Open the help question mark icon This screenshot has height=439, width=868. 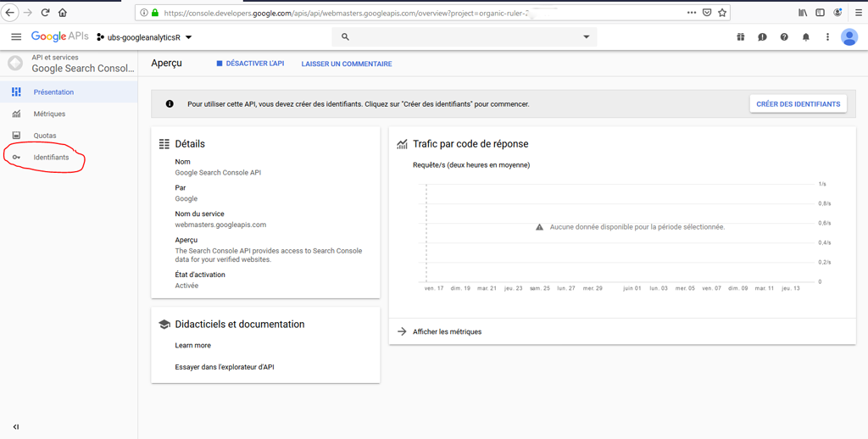click(x=784, y=37)
